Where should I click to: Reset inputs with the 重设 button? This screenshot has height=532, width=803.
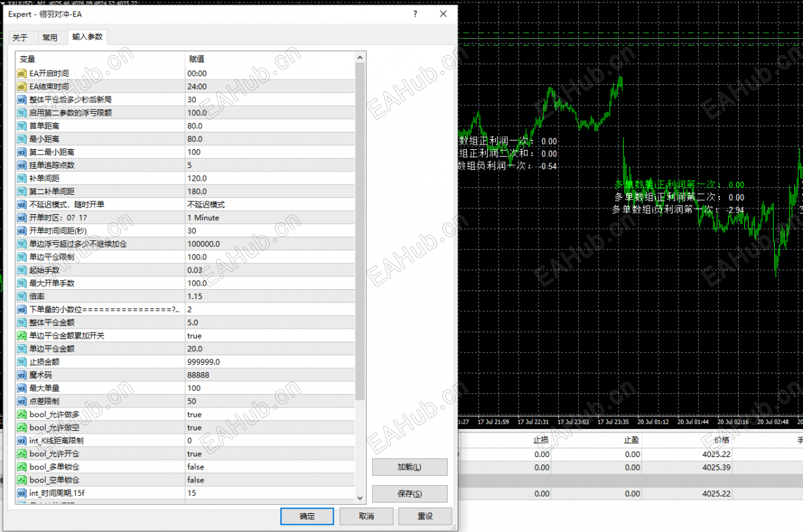click(x=425, y=517)
